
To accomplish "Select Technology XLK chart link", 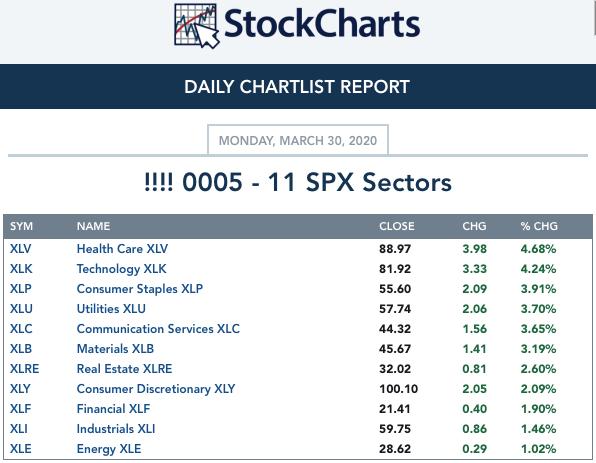I will pyautogui.click(x=121, y=269).
